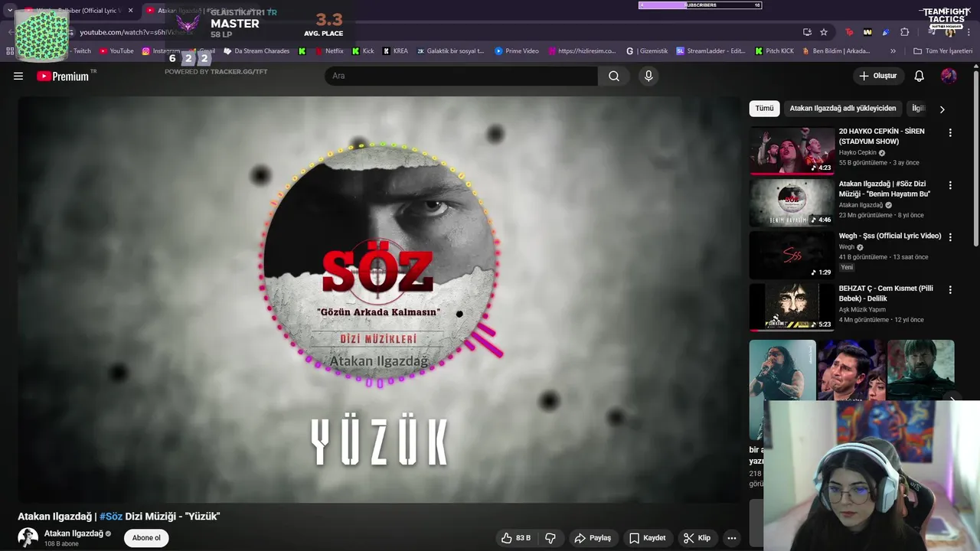Open Netflix bookmark
The height and width of the screenshot is (551, 980).
329,51
